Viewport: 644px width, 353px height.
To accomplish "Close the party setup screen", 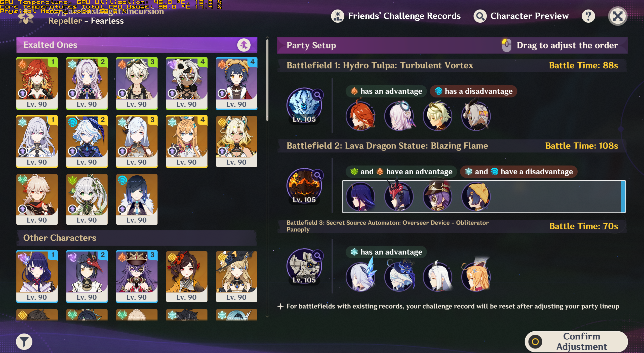I will tap(618, 16).
